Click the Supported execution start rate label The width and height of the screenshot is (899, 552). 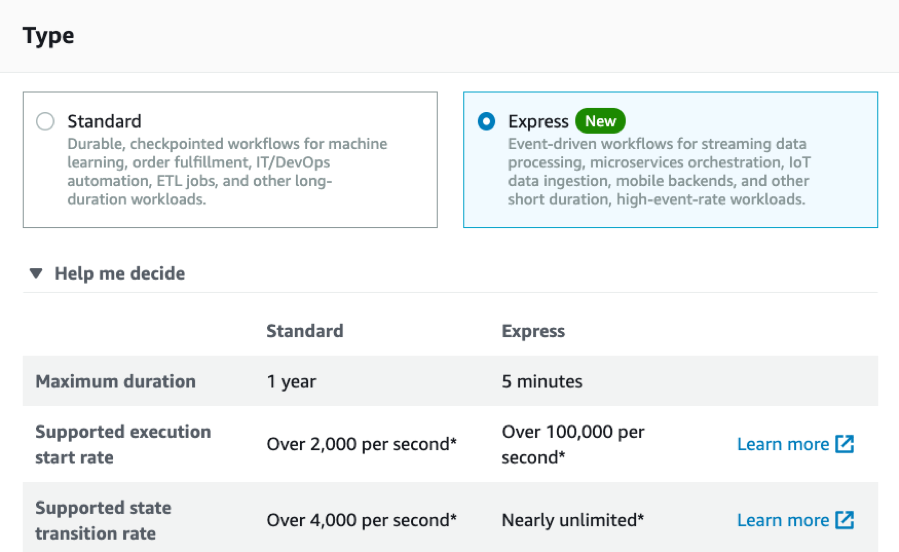pos(123,444)
